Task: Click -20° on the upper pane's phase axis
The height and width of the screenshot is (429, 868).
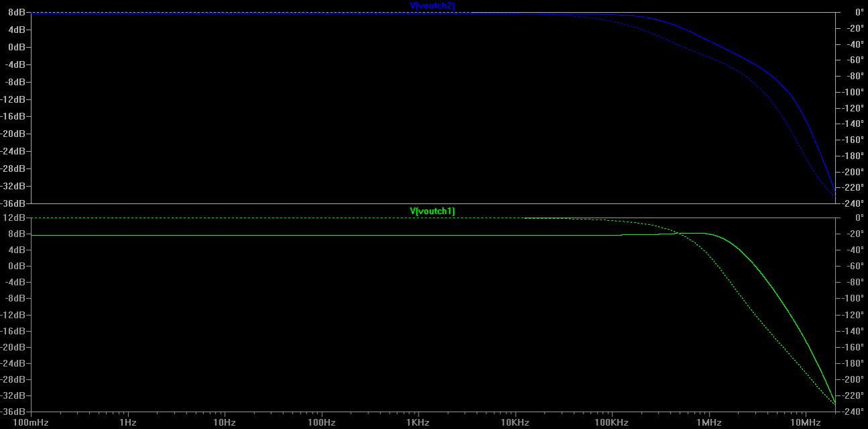Action: click(x=855, y=28)
